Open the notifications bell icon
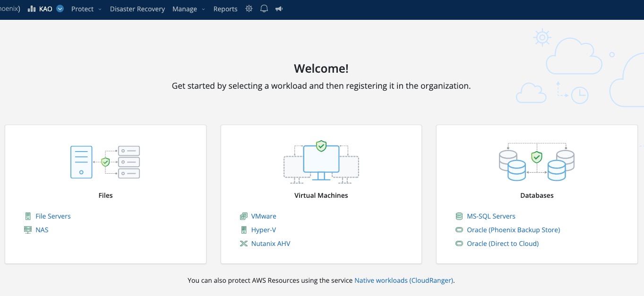Image resolution: width=644 pixels, height=296 pixels. point(264,8)
